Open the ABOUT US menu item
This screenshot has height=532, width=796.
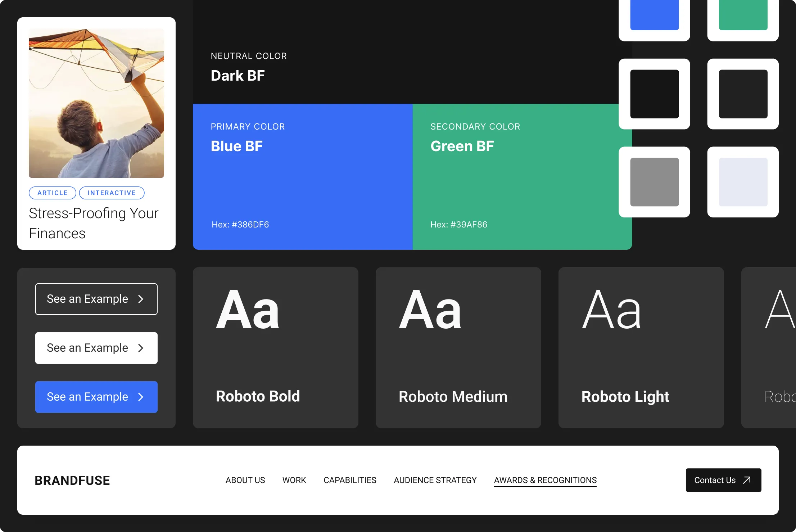[245, 480]
